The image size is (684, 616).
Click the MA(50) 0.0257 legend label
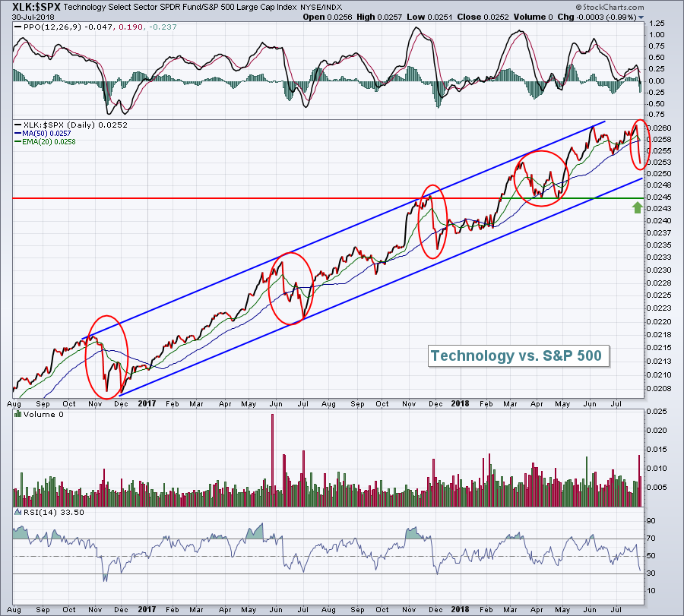click(46, 134)
